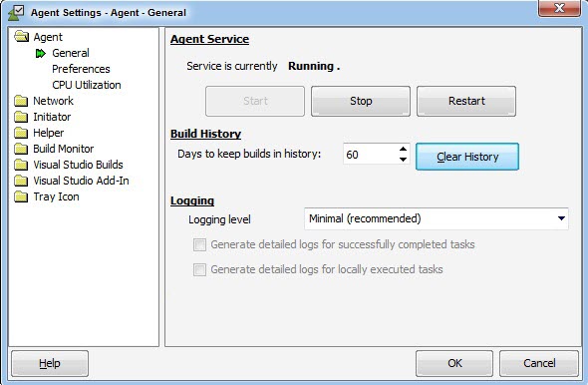Click the Logging section heading
The height and width of the screenshot is (385, 588).
point(192,200)
